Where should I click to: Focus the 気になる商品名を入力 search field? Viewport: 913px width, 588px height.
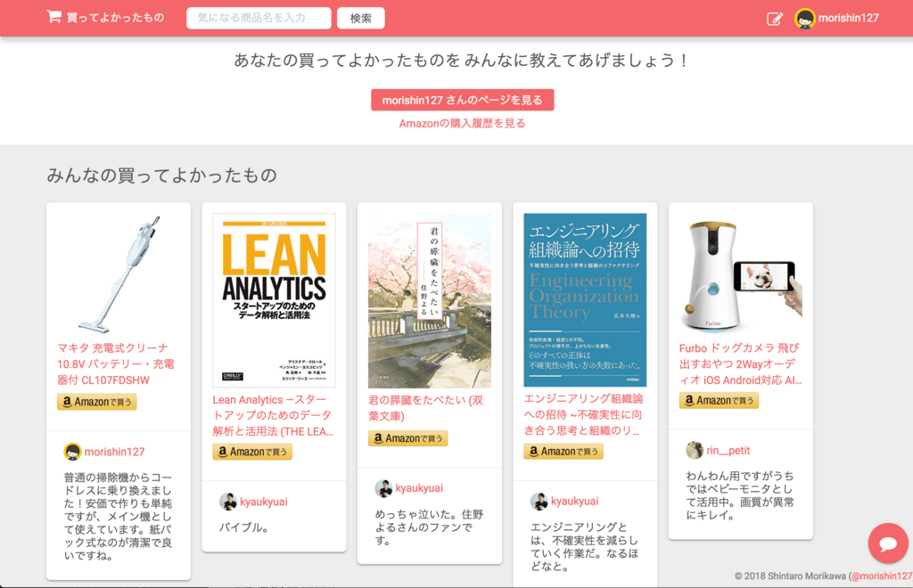tap(259, 18)
